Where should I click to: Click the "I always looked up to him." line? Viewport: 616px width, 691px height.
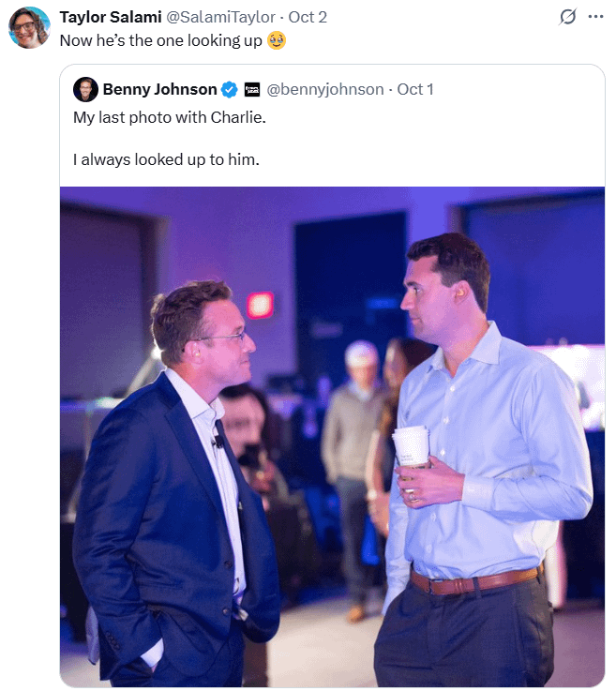point(165,159)
